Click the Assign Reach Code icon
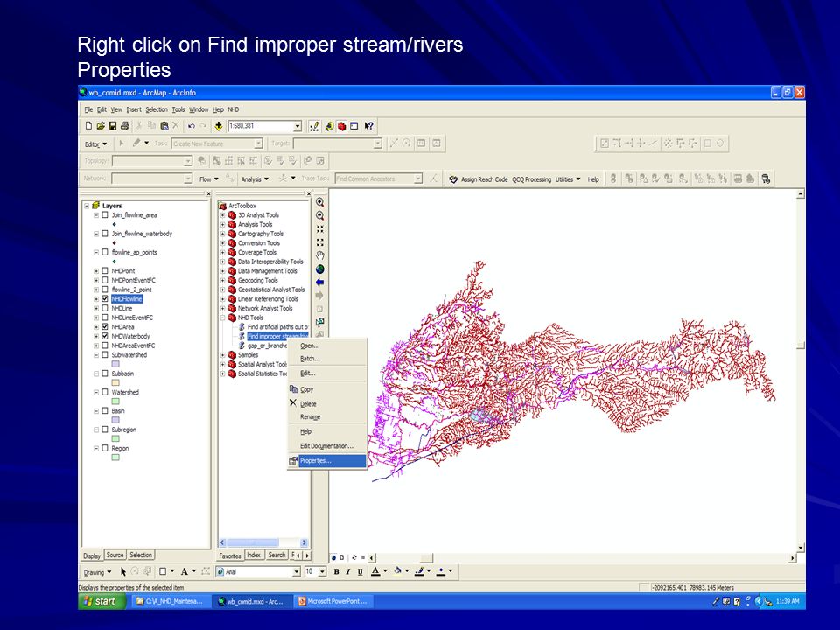The height and width of the screenshot is (630, 840). [453, 178]
